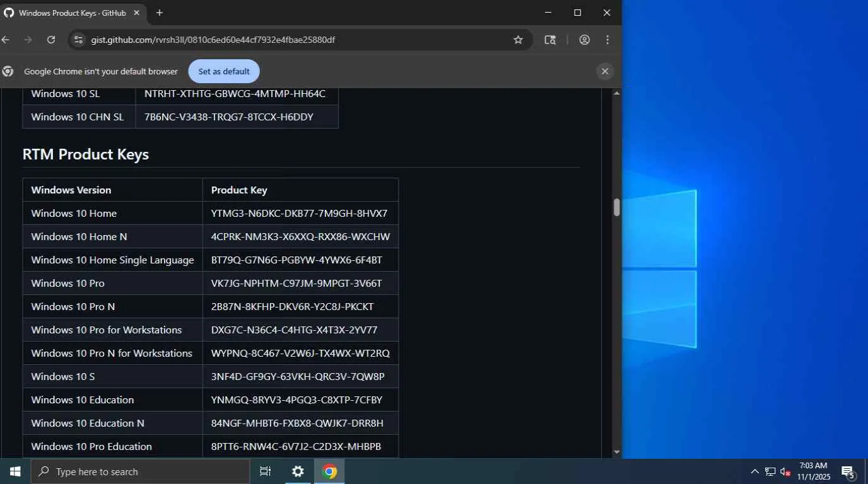Click the key 84NGF-MHBT6-FXBX8-QWJK7-DRR8H
This screenshot has width=868, height=484.
point(297,423)
